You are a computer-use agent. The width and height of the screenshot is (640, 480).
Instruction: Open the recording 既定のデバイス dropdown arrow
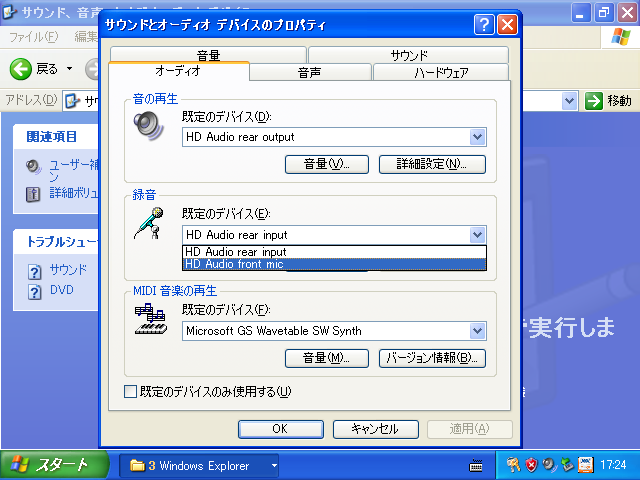click(477, 235)
